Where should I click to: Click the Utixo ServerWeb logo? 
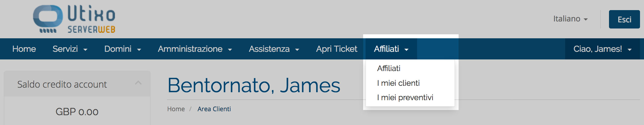(74, 19)
